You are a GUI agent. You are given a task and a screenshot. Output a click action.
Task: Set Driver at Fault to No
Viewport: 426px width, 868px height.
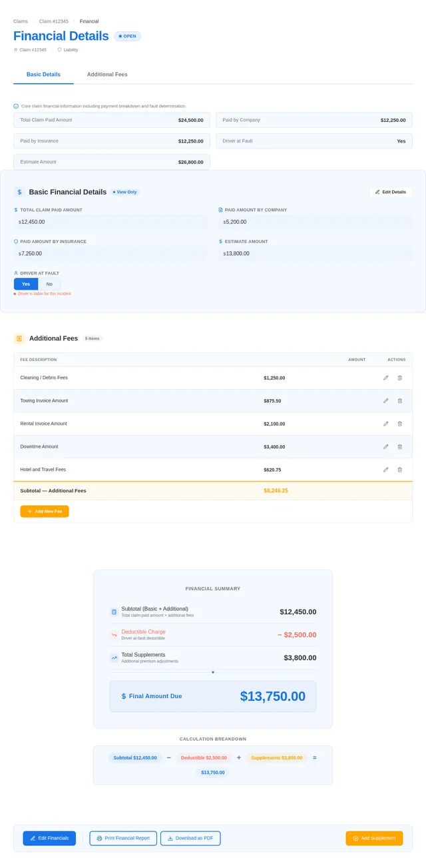49,284
